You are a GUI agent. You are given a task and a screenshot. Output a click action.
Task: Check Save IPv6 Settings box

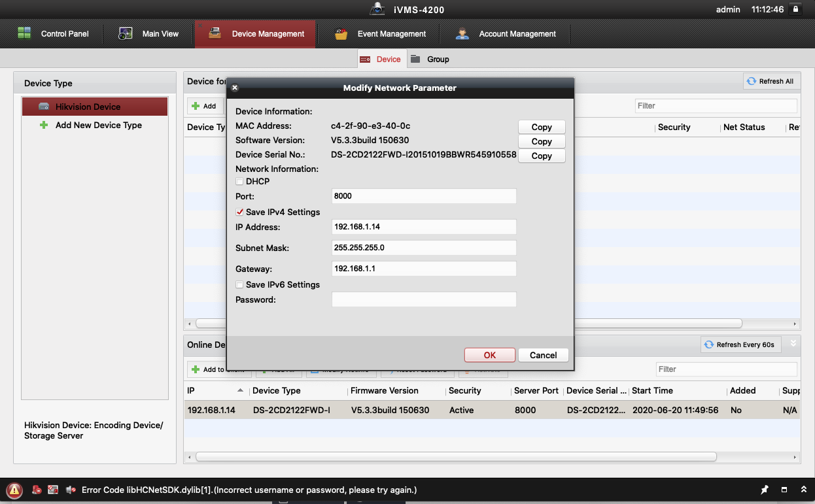[239, 284]
